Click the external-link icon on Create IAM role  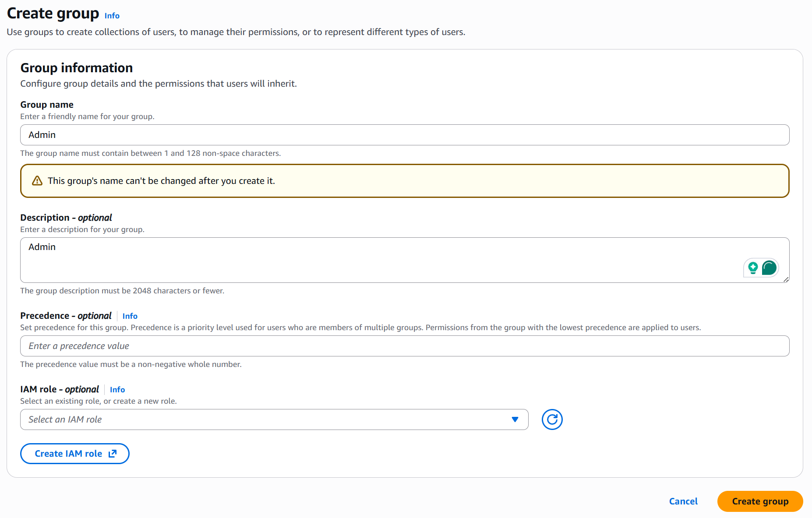pyautogui.click(x=113, y=454)
